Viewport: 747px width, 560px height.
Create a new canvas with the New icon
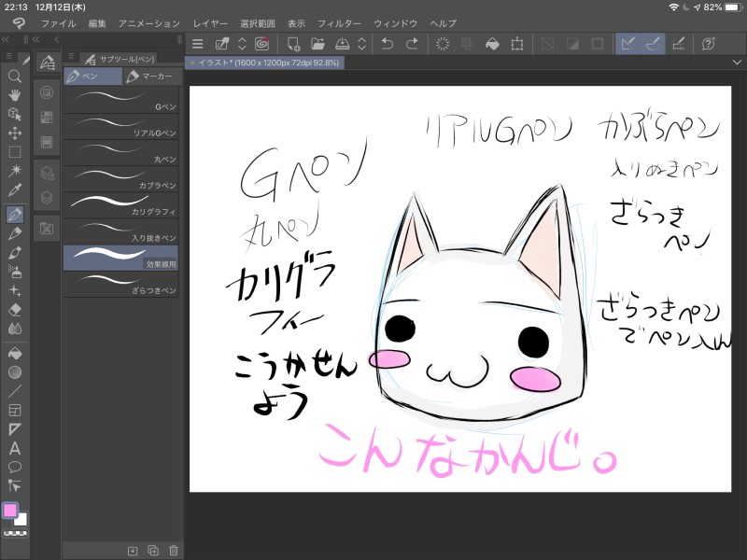point(293,44)
